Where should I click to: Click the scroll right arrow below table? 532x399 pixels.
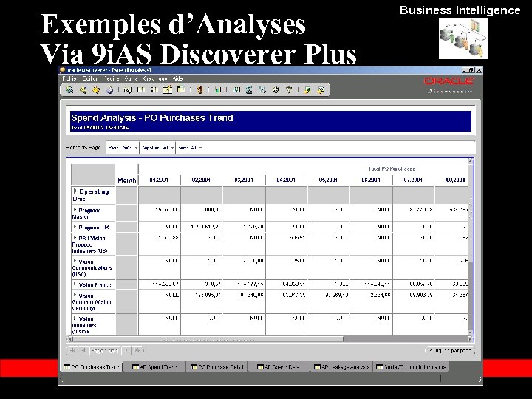click(x=470, y=339)
